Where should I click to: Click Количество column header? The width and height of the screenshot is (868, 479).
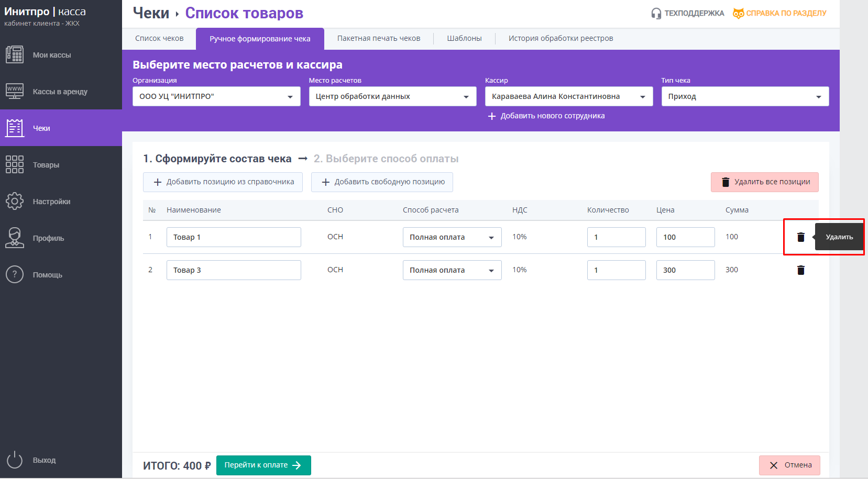608,210
